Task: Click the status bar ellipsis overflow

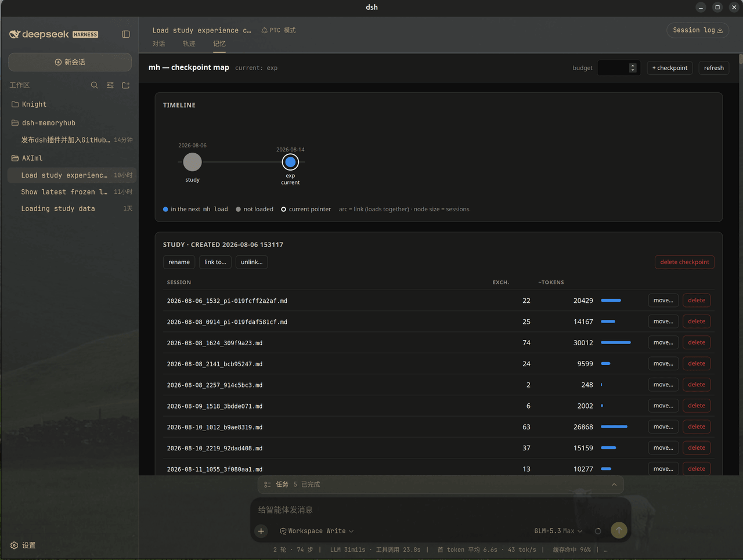Action: pos(606,550)
